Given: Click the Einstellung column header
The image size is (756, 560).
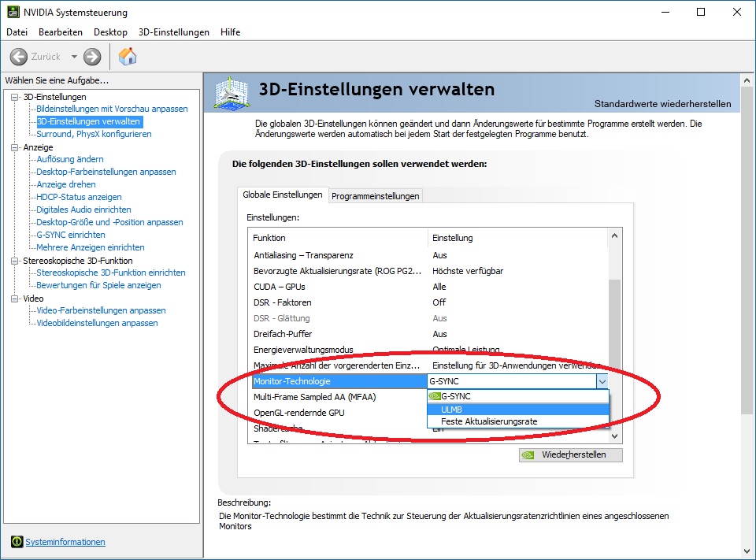Looking at the screenshot, I should point(518,238).
